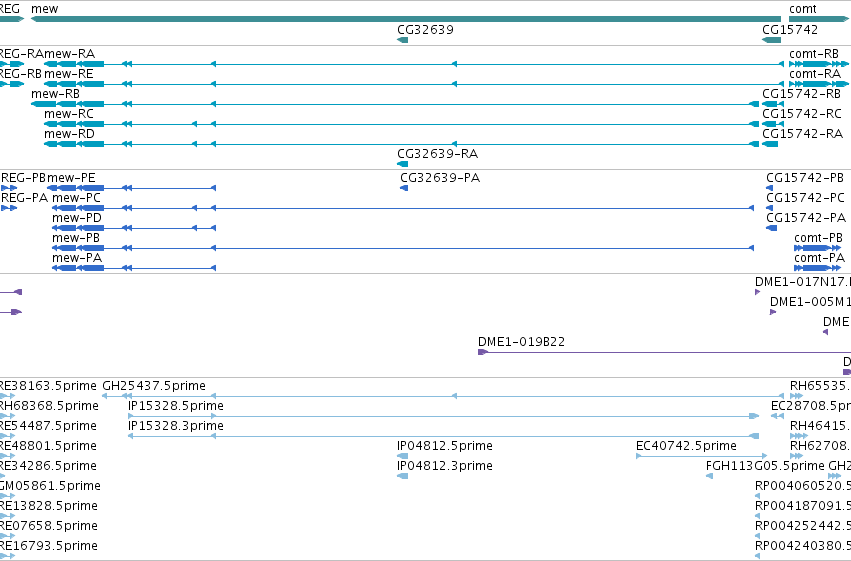Click the CG32639 gene label

pyautogui.click(x=426, y=29)
